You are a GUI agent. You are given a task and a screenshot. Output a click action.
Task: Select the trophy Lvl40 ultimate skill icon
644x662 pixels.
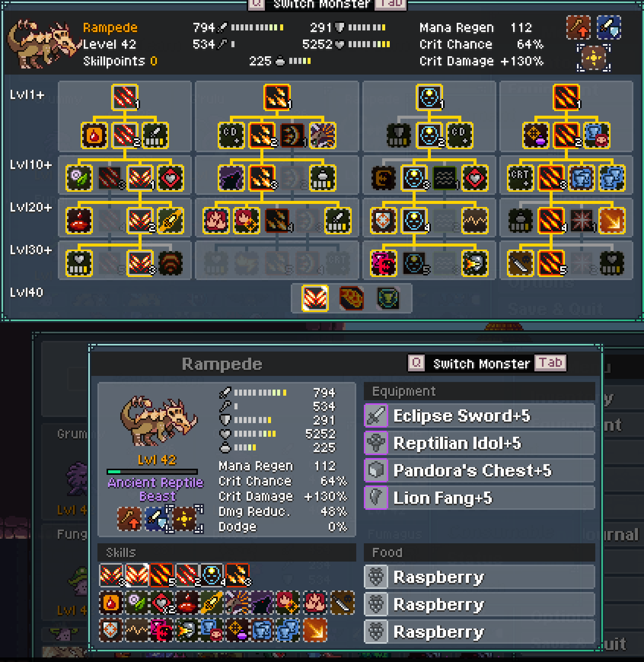pyautogui.click(x=388, y=298)
